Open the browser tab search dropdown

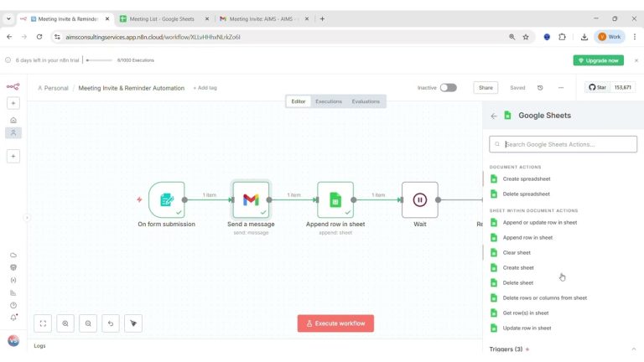8,19
